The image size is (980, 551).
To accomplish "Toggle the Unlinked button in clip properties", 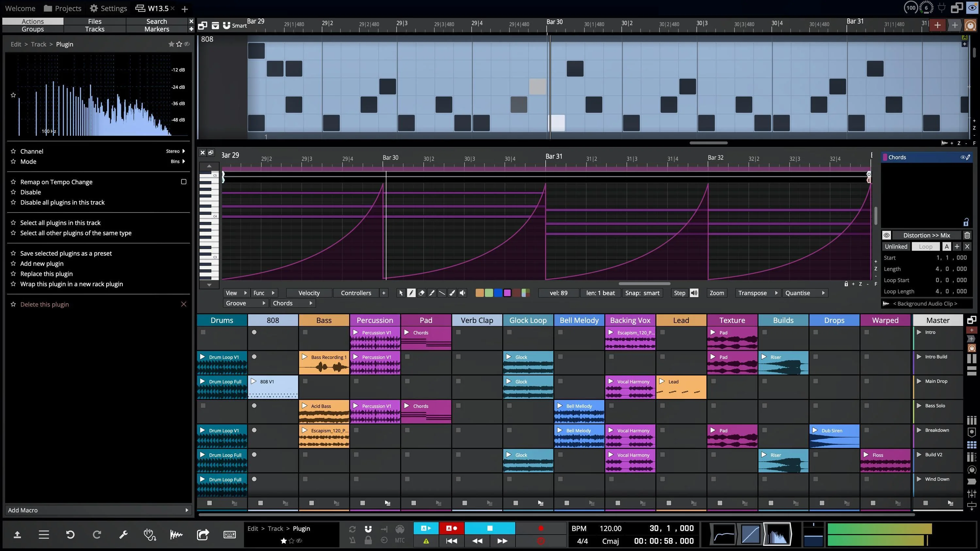I will [896, 246].
